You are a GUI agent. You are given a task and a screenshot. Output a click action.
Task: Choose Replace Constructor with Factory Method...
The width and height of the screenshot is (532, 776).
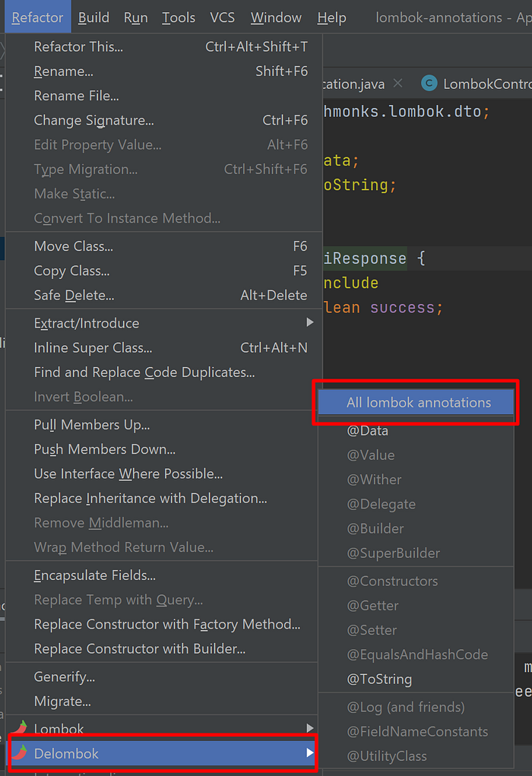coord(161,624)
